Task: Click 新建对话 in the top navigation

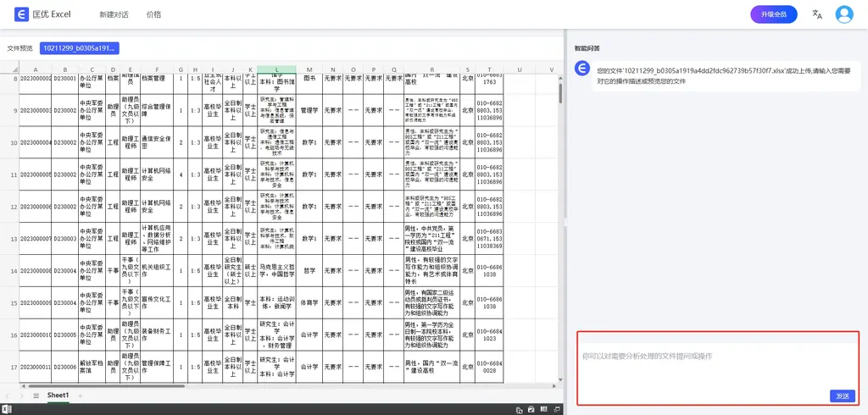Action: point(114,14)
